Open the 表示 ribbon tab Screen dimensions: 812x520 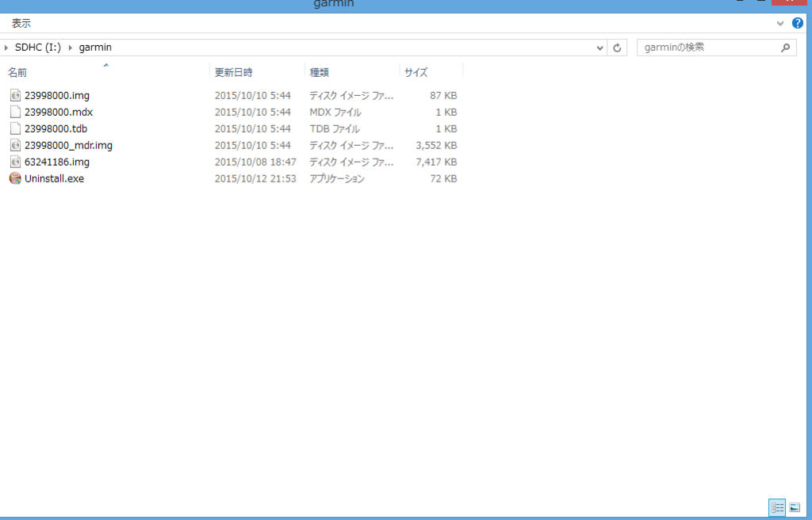coord(21,23)
